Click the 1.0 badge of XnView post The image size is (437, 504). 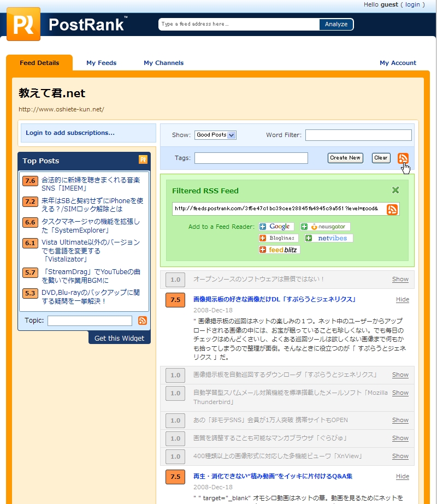(x=175, y=456)
